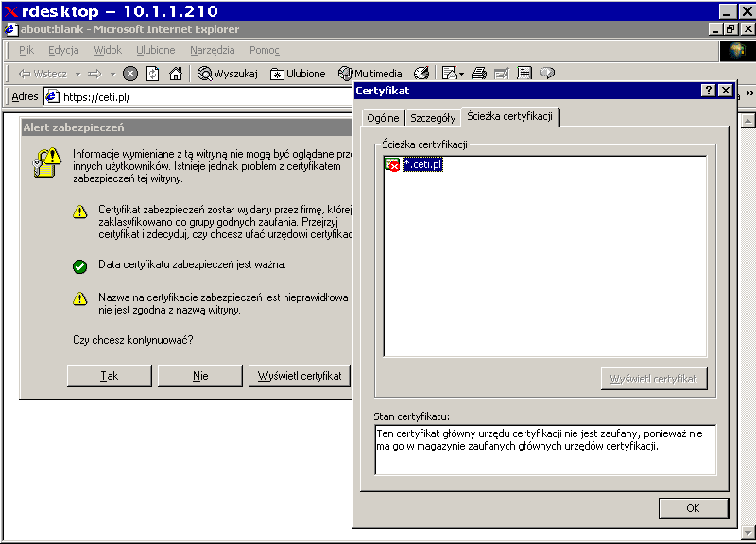Open the Pomoc menu
Screen dimensions: 756x544
point(265,50)
